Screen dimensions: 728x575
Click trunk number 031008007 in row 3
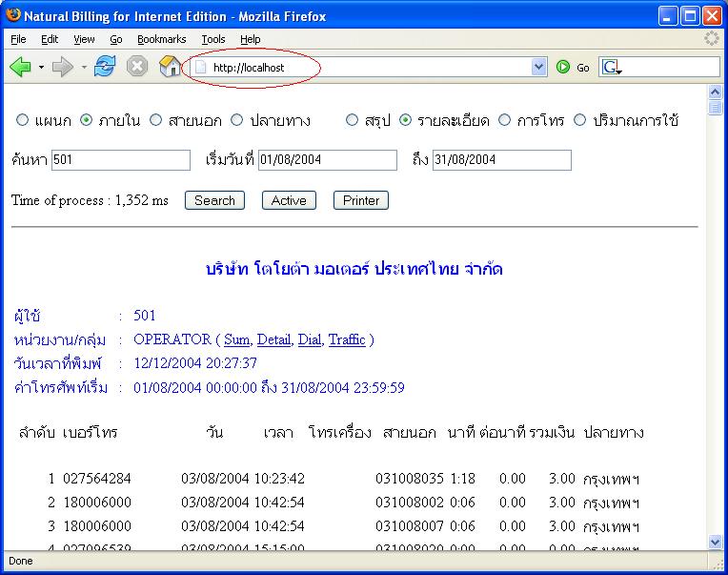[410, 525]
